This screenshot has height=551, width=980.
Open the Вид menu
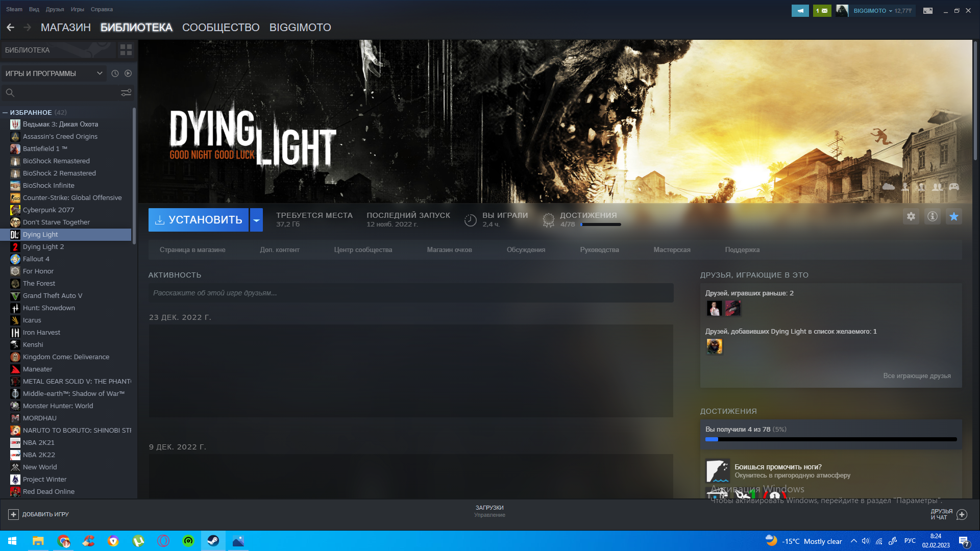click(34, 9)
